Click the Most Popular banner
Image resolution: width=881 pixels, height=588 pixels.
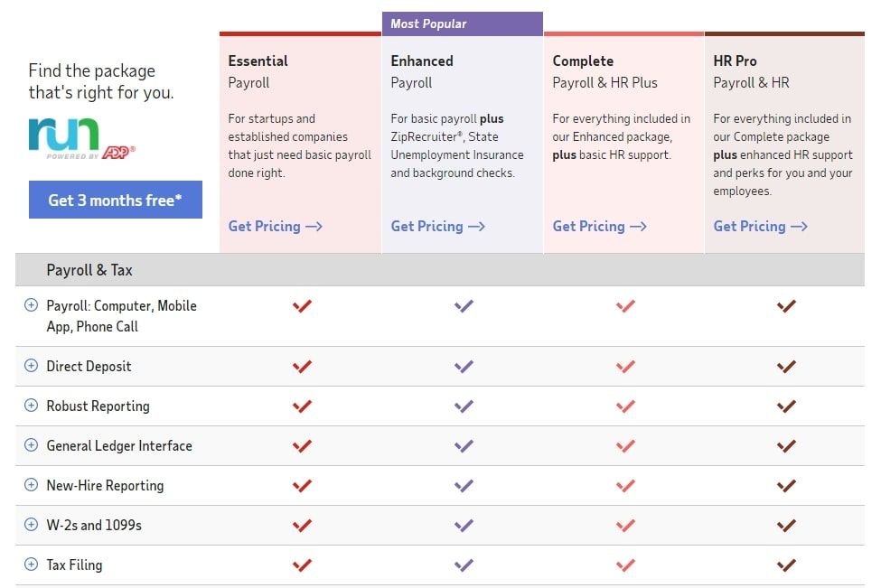(x=427, y=23)
